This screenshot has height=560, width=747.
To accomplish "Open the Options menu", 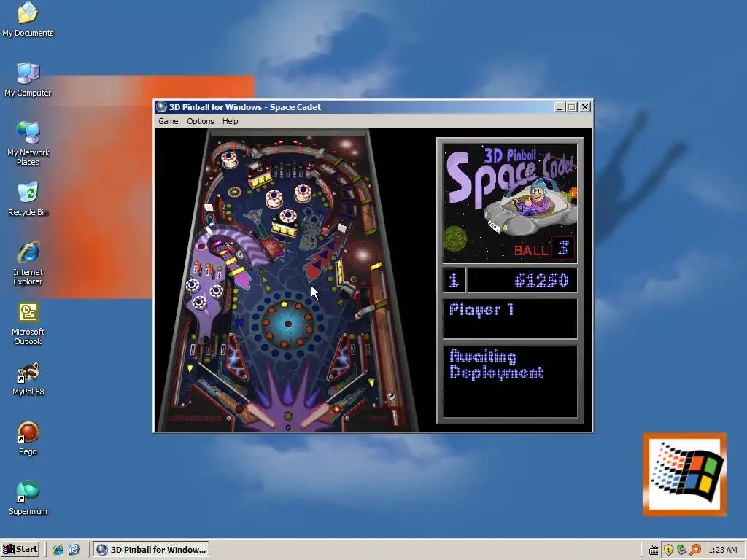I will 200,121.
